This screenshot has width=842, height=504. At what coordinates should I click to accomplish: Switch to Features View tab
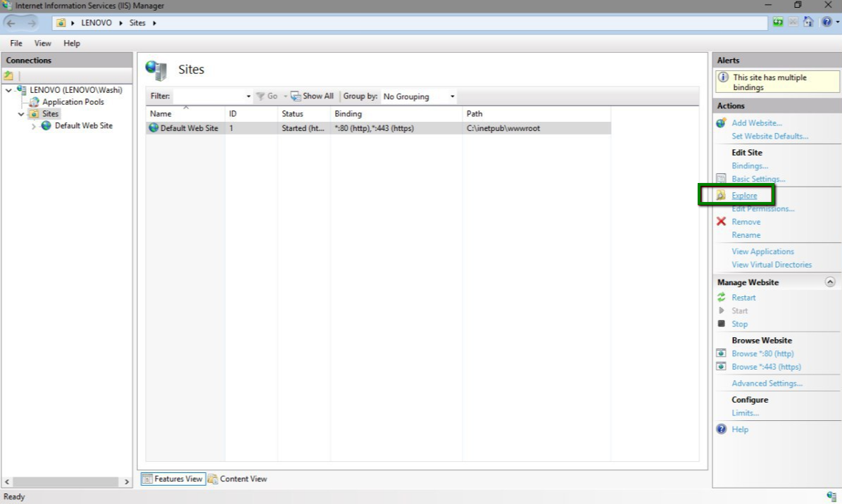click(x=173, y=479)
